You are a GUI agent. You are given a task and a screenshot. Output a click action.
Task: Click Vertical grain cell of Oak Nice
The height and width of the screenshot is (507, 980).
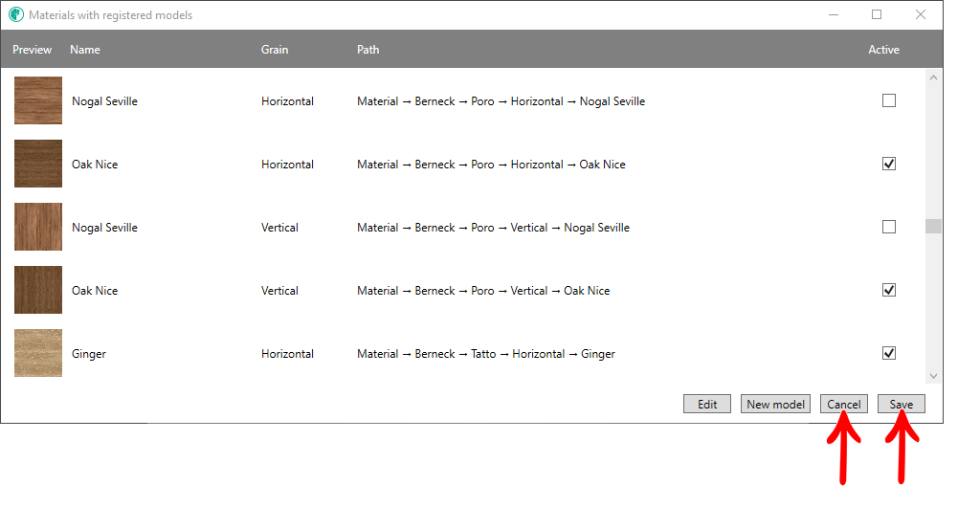tap(279, 291)
